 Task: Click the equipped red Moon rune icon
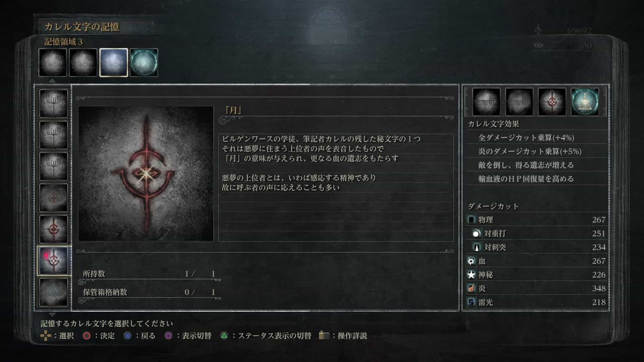point(552,102)
